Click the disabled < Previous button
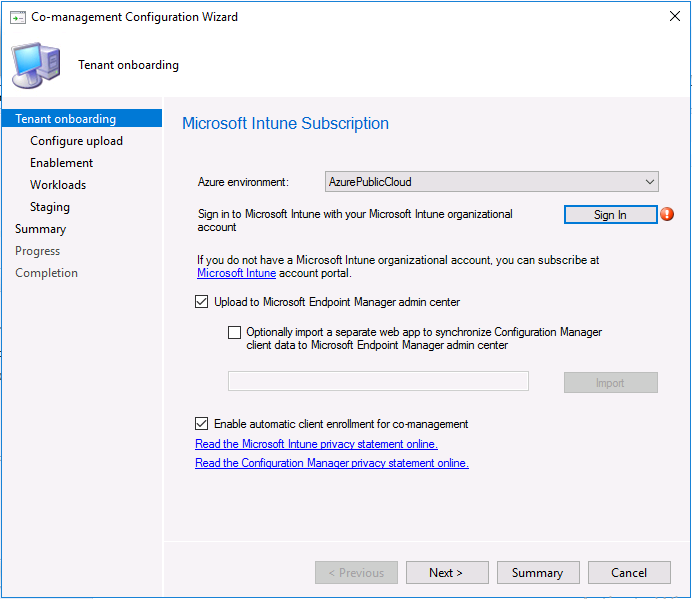Screen dimensions: 692x599 point(356,573)
